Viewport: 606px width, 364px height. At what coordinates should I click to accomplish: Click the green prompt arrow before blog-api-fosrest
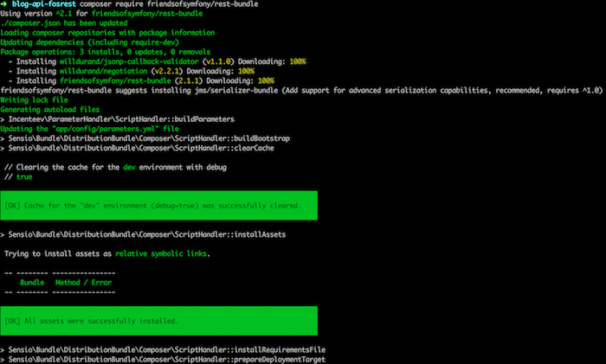click(x=3, y=3)
